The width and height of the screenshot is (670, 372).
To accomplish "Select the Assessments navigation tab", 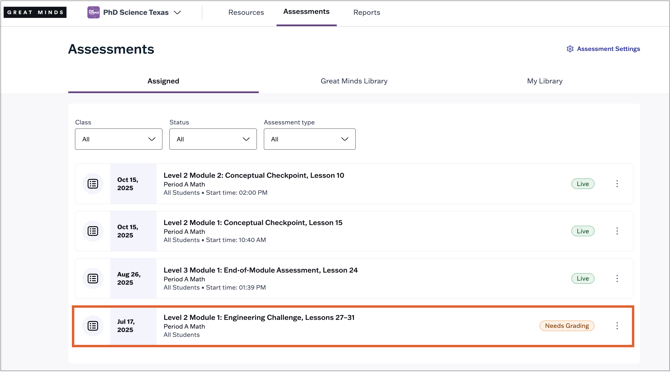I will [306, 12].
